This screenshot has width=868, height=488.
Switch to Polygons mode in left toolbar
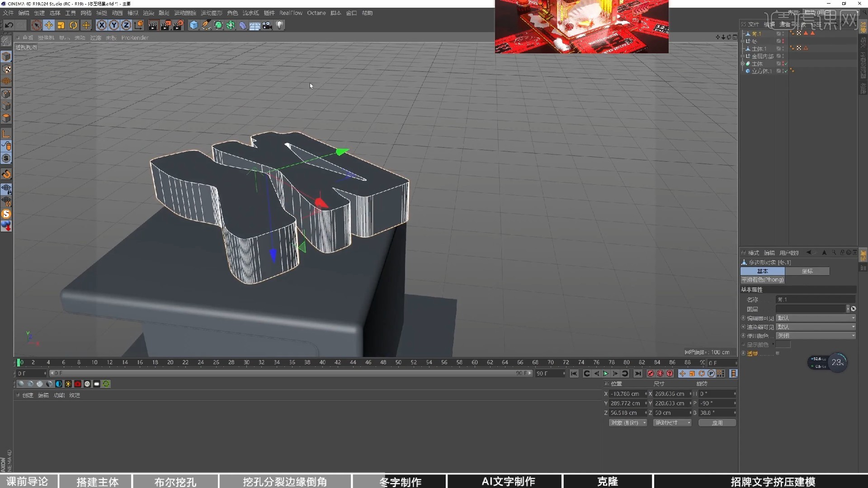coord(6,118)
